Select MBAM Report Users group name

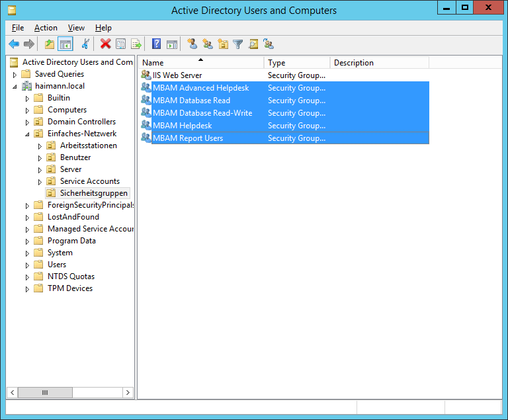(x=188, y=138)
